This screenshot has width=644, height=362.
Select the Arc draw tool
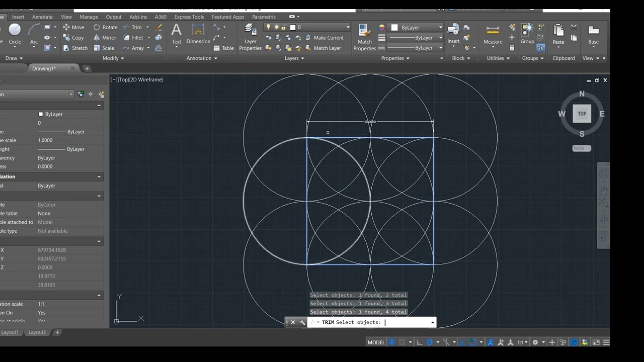coord(34,34)
